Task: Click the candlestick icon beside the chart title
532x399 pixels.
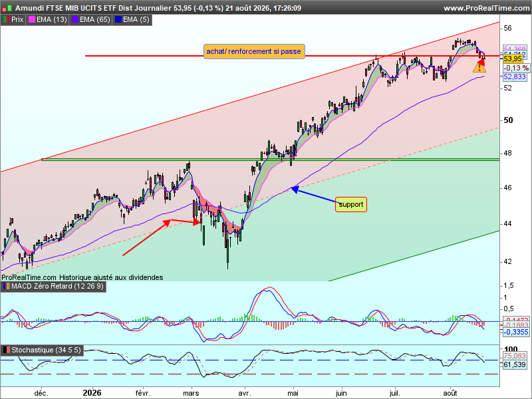Action: [7, 8]
